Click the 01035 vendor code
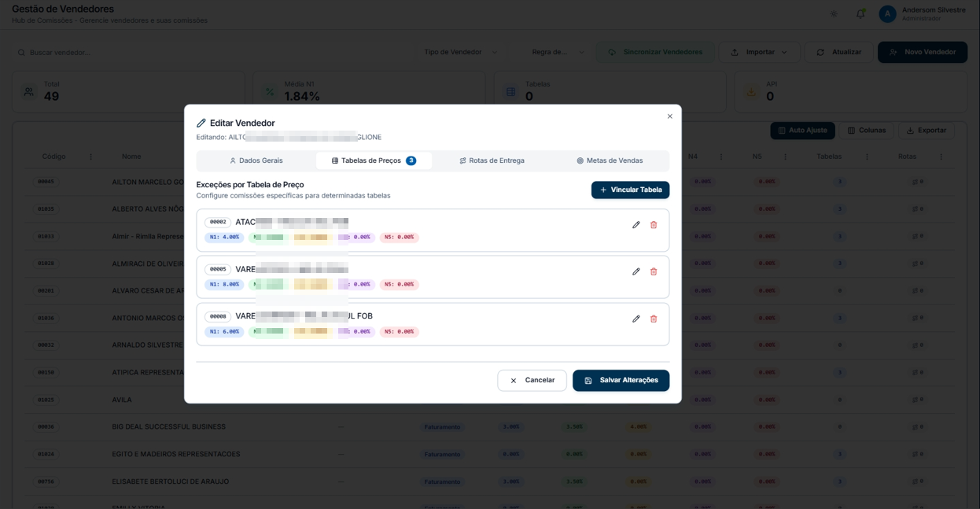The height and width of the screenshot is (509, 980). 46,209
